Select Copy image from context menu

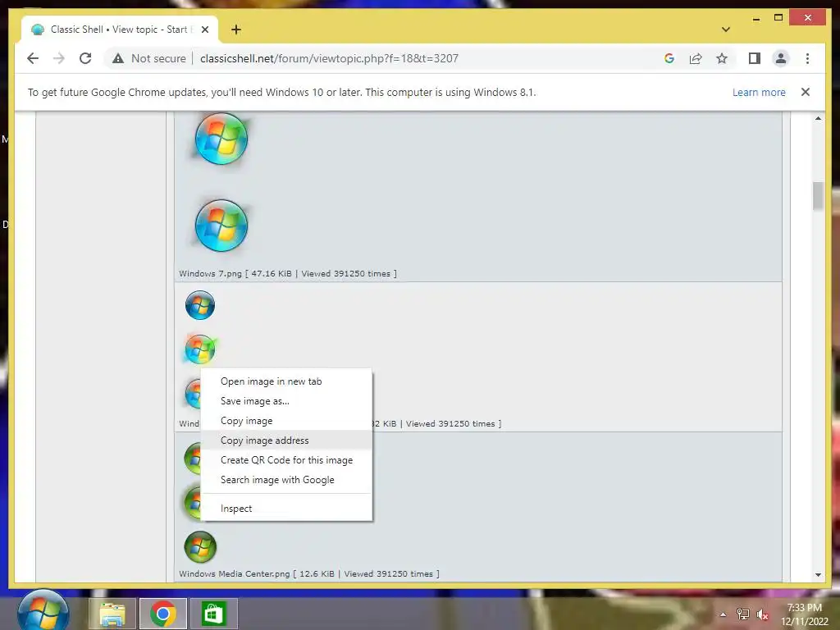[x=286, y=421]
